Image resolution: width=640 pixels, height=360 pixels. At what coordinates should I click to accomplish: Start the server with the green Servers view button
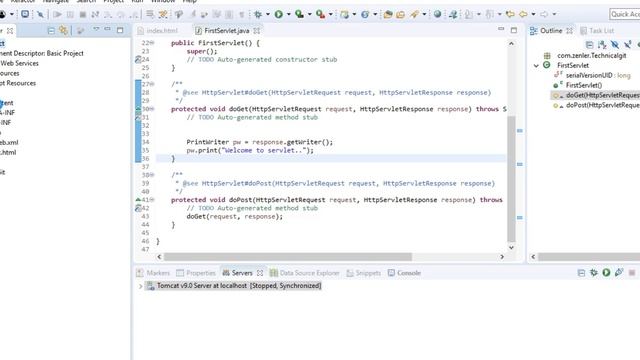click(x=606, y=273)
